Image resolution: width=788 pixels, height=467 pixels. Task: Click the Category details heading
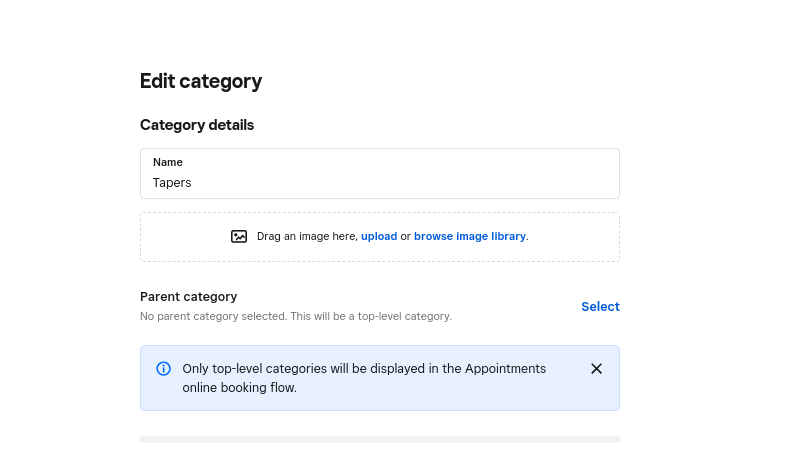coord(197,125)
